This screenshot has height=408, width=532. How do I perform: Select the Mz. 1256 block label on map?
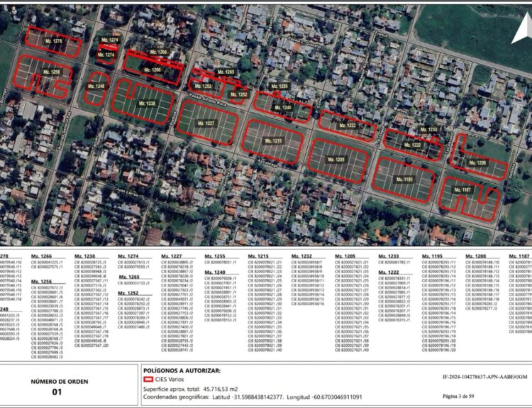click(x=50, y=72)
